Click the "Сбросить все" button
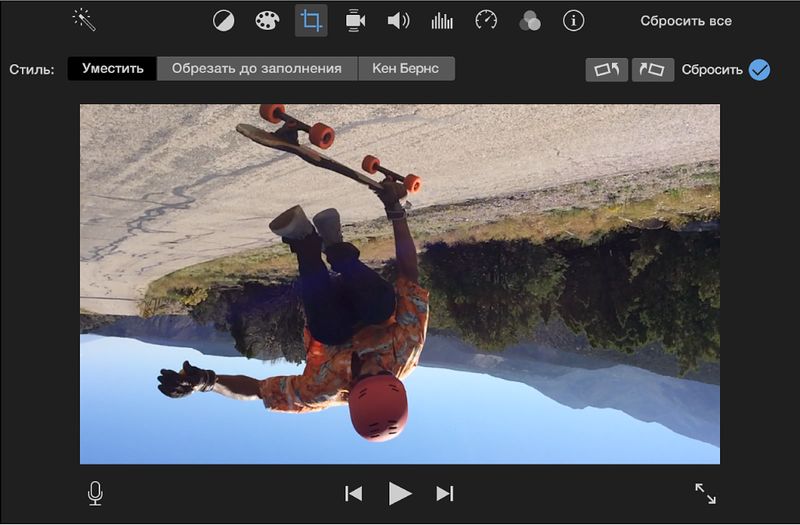This screenshot has height=525, width=800. (x=686, y=21)
